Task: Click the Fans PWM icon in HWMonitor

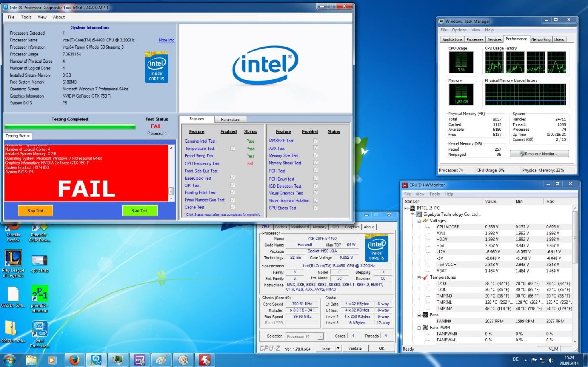Action: (426, 328)
